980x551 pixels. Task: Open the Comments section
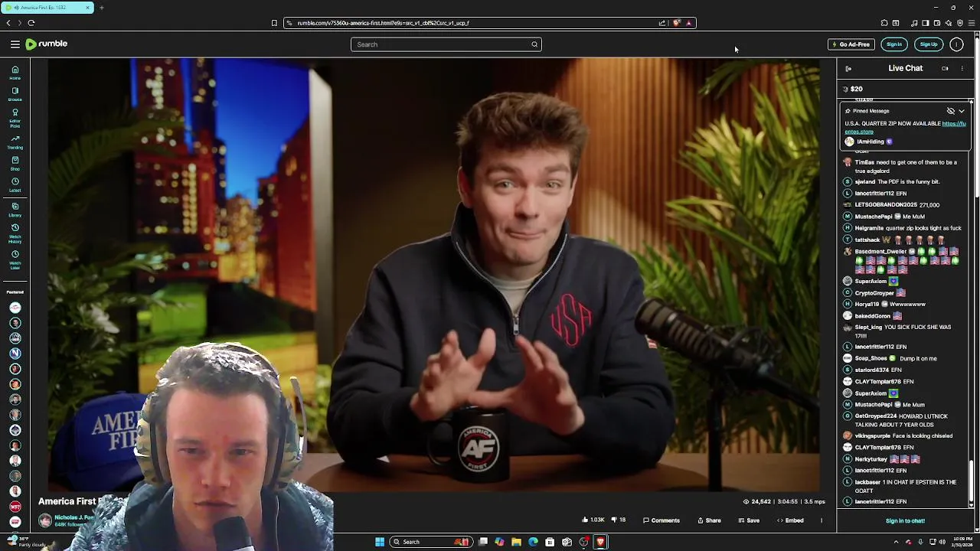[661, 520]
